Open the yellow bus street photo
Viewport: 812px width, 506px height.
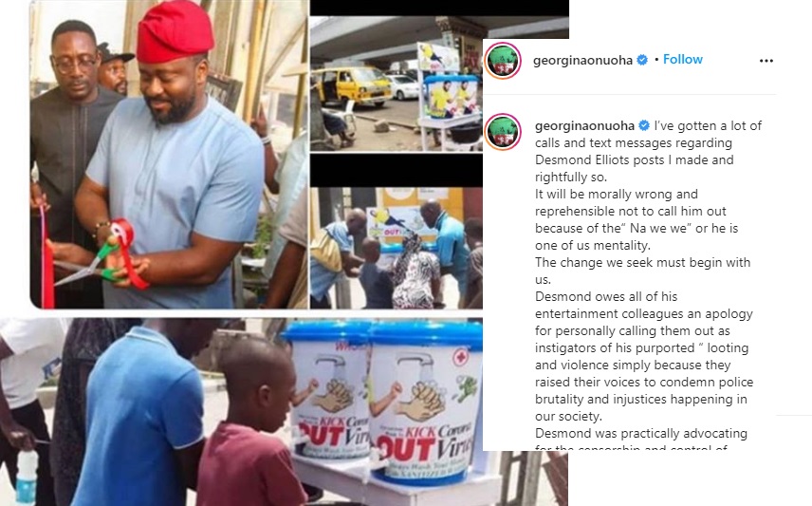point(397,84)
